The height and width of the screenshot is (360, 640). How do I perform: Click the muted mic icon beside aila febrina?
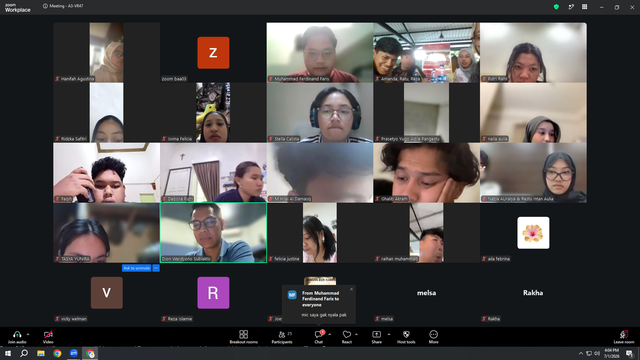(484, 259)
